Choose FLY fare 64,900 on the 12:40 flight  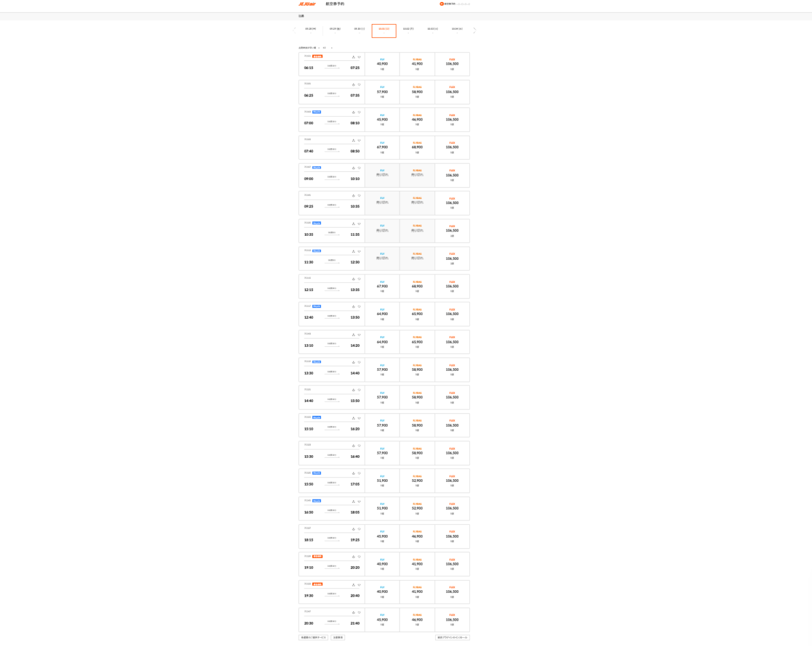coord(382,314)
